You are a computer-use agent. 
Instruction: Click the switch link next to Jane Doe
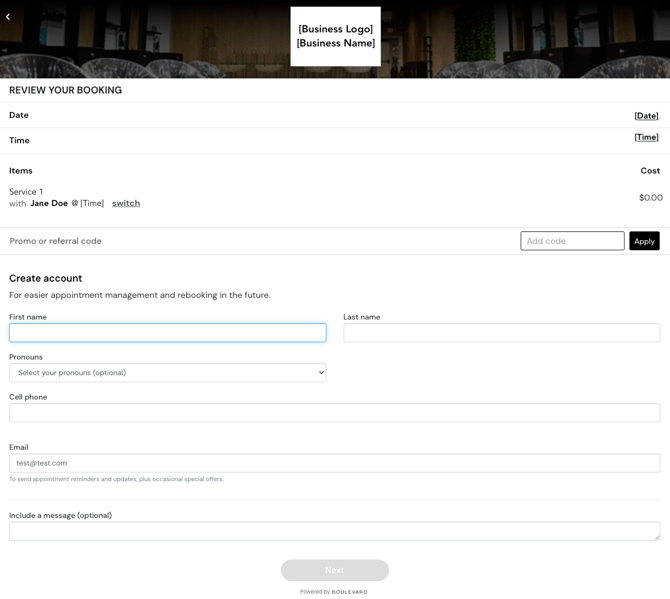coord(126,203)
